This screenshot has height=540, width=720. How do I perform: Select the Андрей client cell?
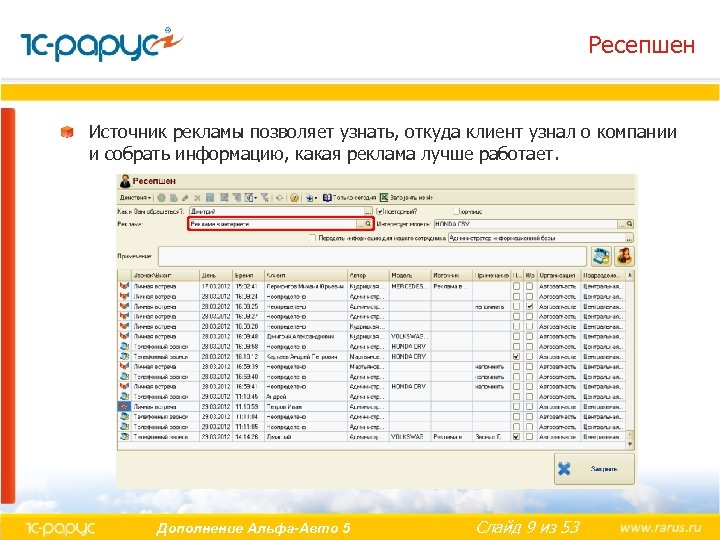(x=306, y=396)
